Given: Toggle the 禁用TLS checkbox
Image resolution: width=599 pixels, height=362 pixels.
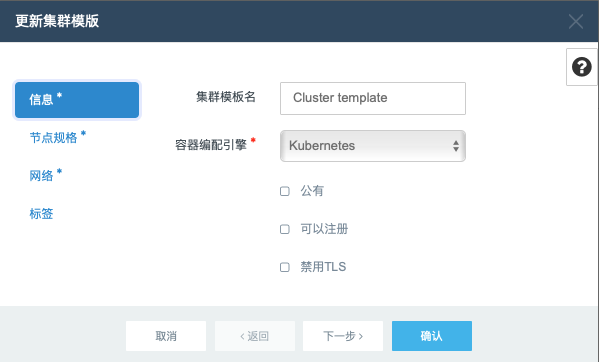Looking at the screenshot, I should (285, 267).
